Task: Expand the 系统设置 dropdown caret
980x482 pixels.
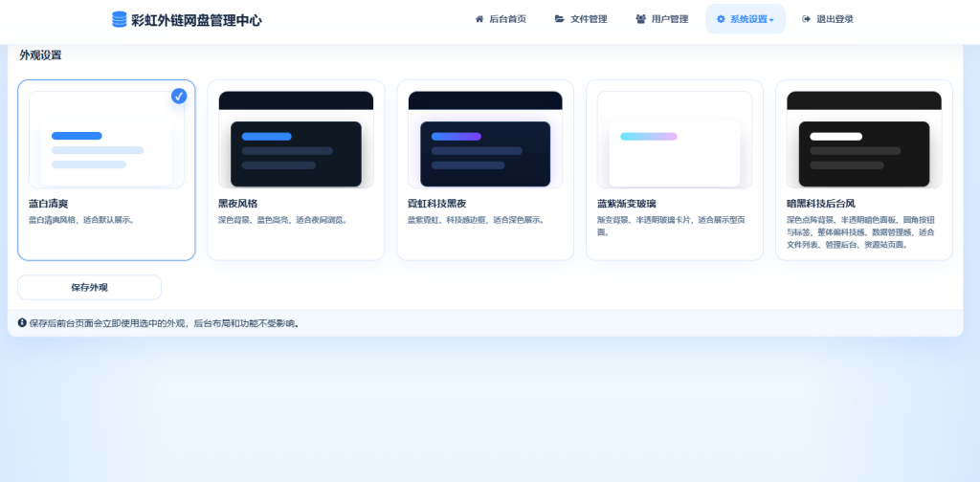Action: tap(771, 20)
